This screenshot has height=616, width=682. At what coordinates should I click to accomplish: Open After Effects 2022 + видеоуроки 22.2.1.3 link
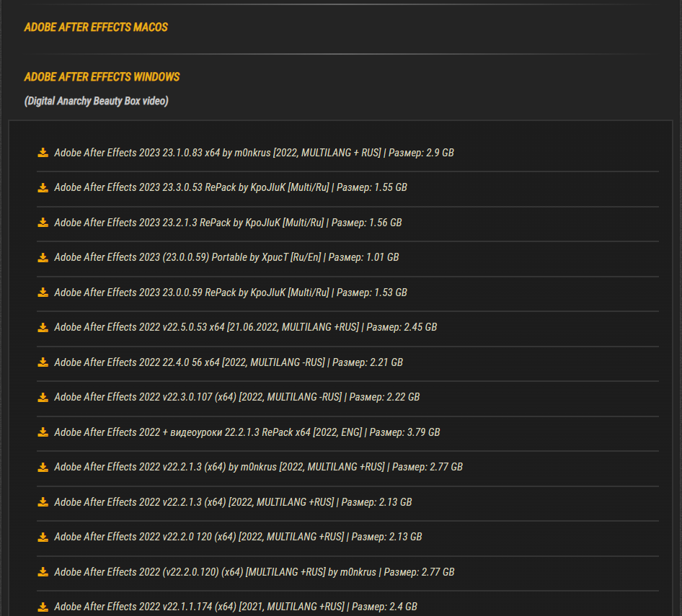(x=247, y=432)
